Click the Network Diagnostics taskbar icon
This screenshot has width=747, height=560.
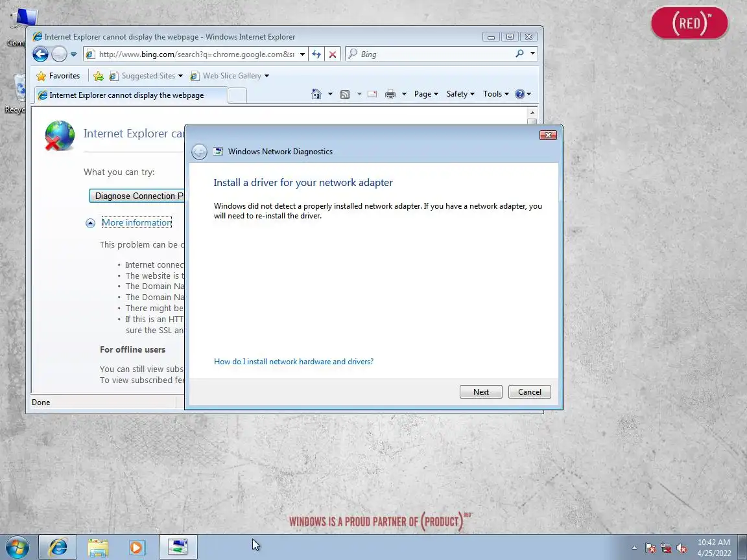click(x=178, y=547)
